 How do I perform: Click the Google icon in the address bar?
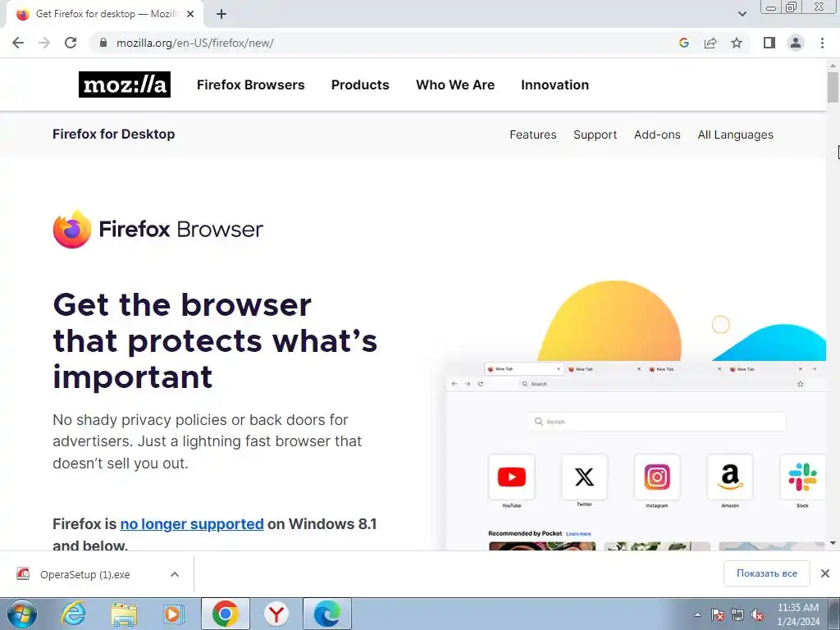coord(683,43)
